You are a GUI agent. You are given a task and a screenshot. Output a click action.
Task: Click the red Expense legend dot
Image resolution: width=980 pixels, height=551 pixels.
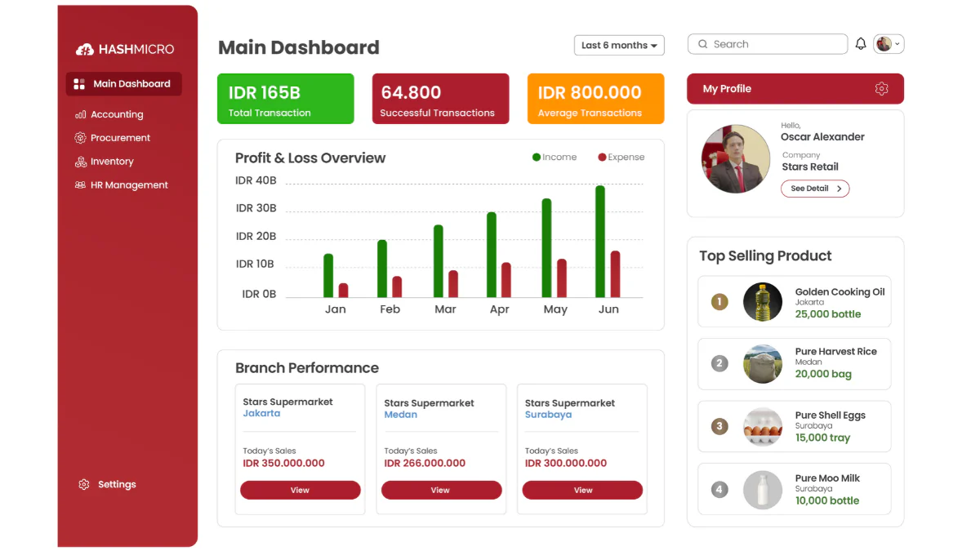[x=602, y=158]
